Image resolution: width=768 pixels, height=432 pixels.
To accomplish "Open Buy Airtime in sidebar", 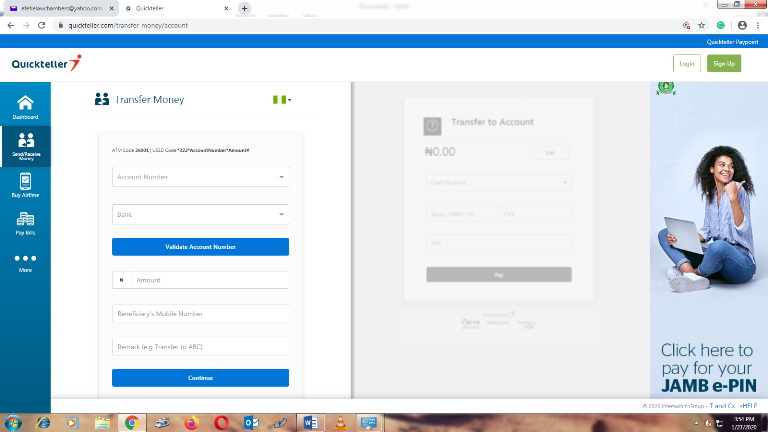I will coord(25,185).
